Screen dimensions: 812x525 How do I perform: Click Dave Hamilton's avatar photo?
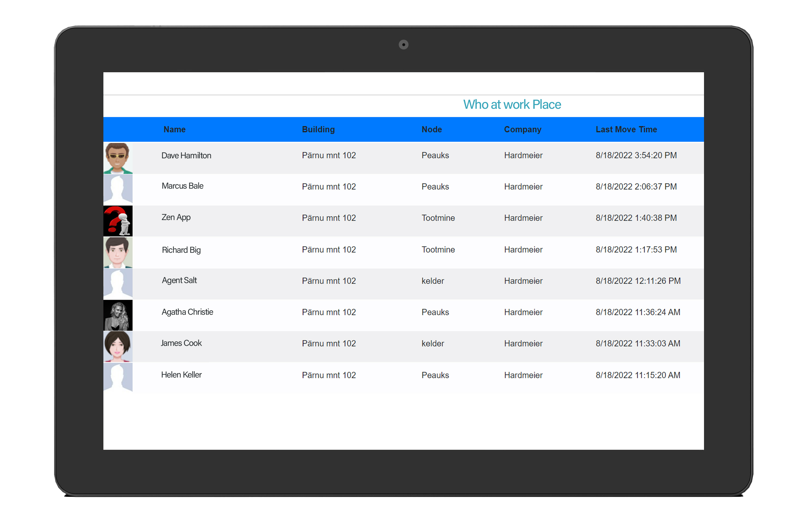pyautogui.click(x=118, y=157)
